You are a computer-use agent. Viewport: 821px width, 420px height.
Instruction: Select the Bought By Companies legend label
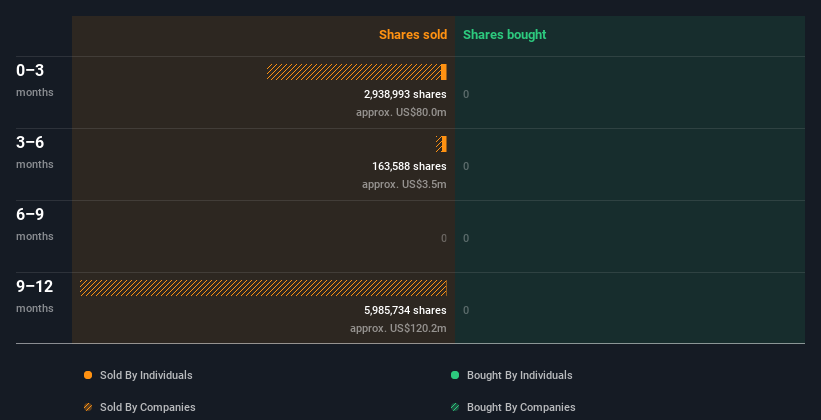(x=521, y=407)
